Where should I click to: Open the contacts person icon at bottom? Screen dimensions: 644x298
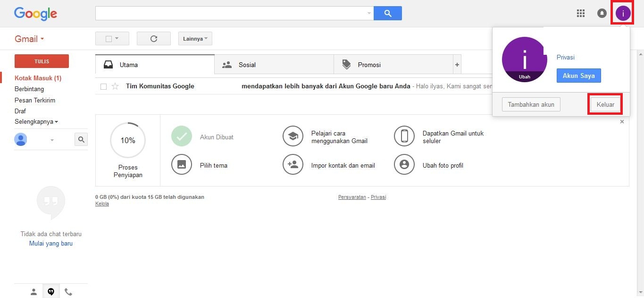click(x=33, y=292)
